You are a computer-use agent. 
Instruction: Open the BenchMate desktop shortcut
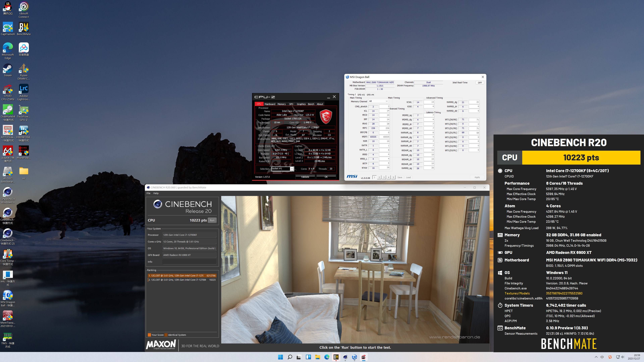coord(24,29)
